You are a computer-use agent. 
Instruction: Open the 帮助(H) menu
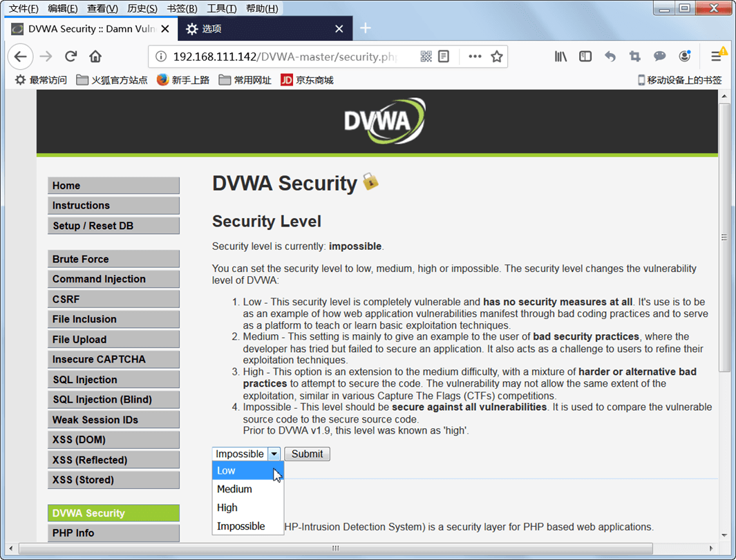click(x=262, y=8)
